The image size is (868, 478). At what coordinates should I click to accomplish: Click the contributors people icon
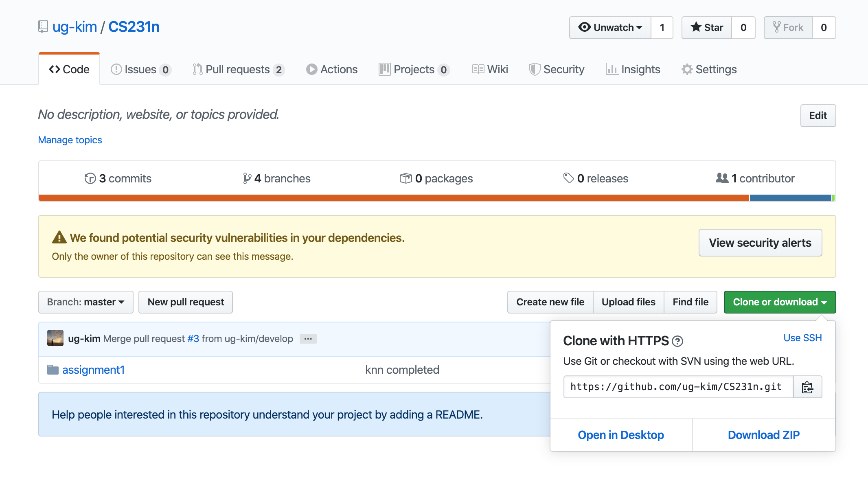point(722,178)
